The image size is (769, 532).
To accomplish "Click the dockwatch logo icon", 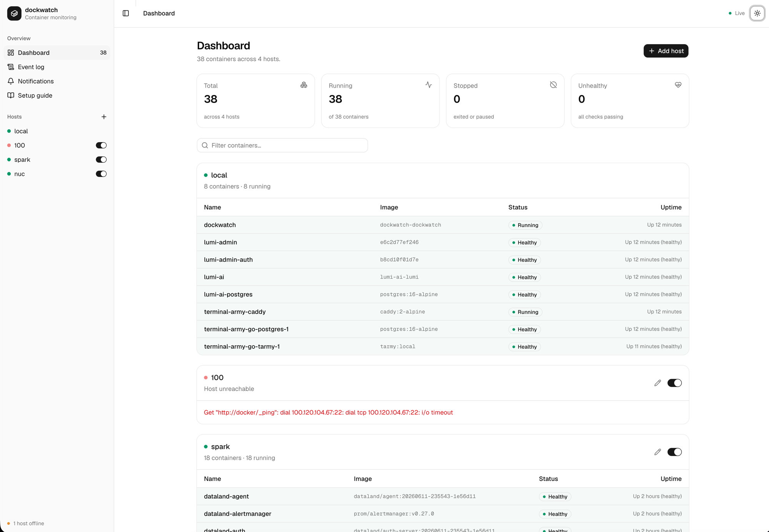I will click(x=14, y=13).
